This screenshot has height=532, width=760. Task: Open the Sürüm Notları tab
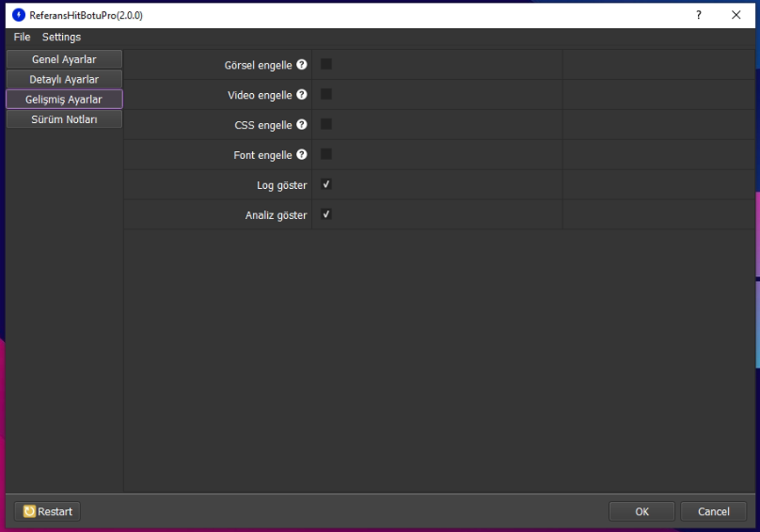click(64, 119)
